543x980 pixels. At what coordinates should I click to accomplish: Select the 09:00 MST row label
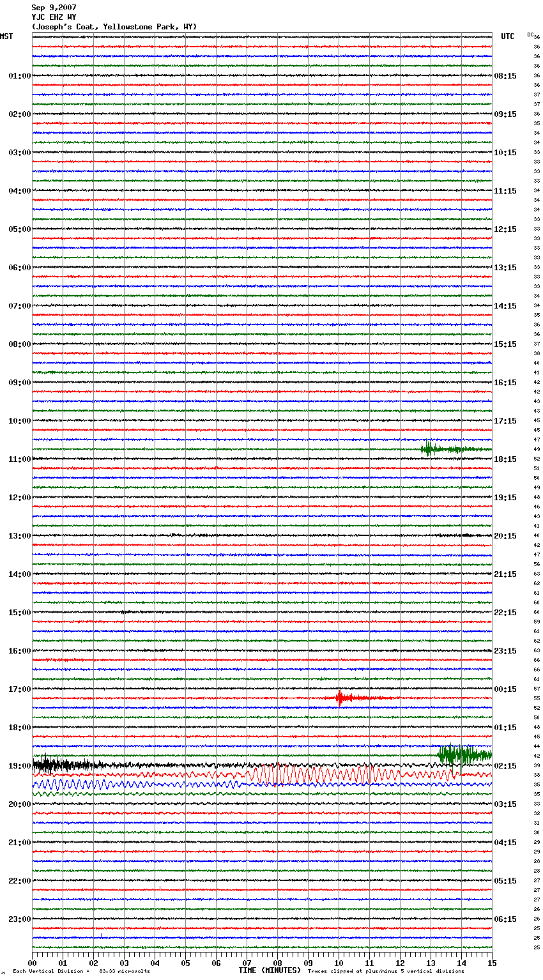click(19, 383)
